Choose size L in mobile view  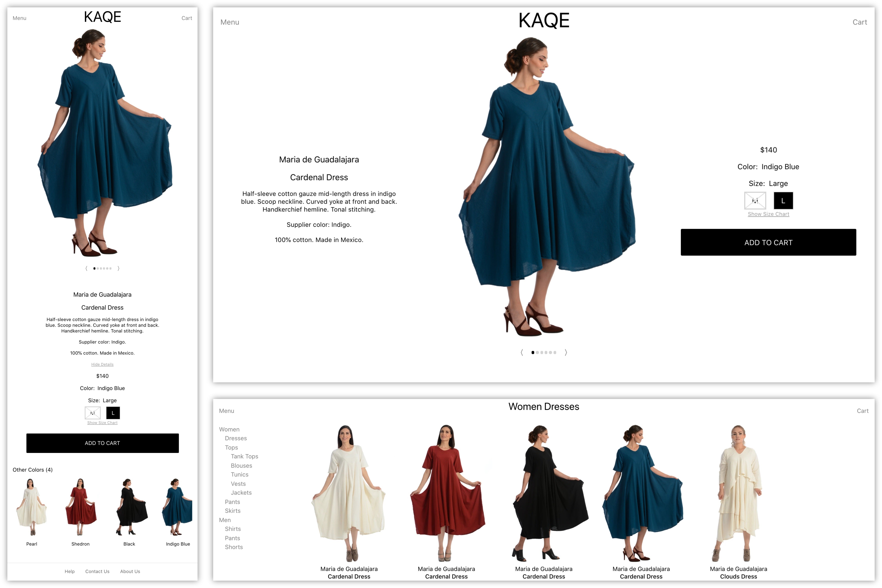click(113, 413)
